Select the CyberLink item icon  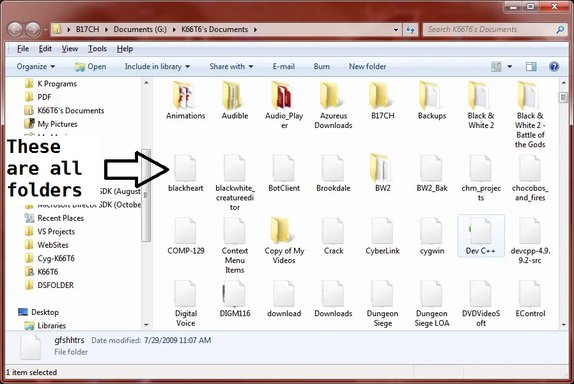382,231
